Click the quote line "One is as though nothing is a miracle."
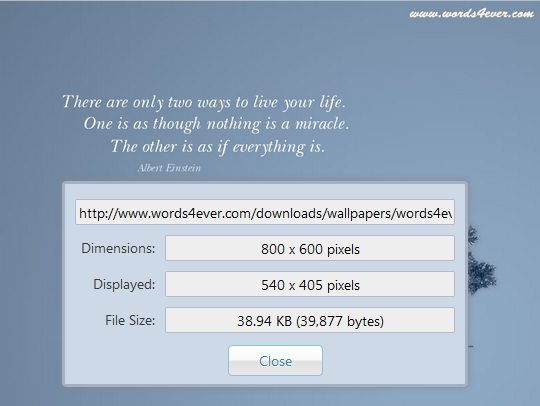 [217, 124]
